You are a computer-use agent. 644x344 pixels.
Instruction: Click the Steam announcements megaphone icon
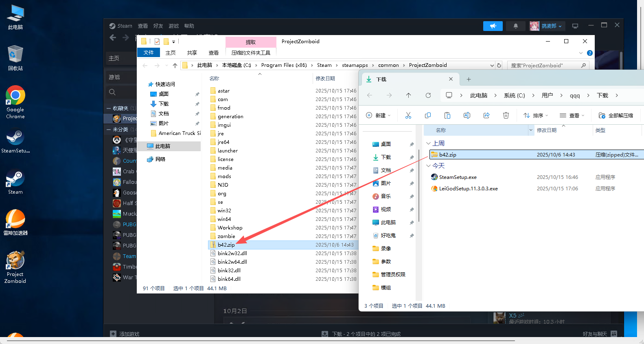(493, 26)
